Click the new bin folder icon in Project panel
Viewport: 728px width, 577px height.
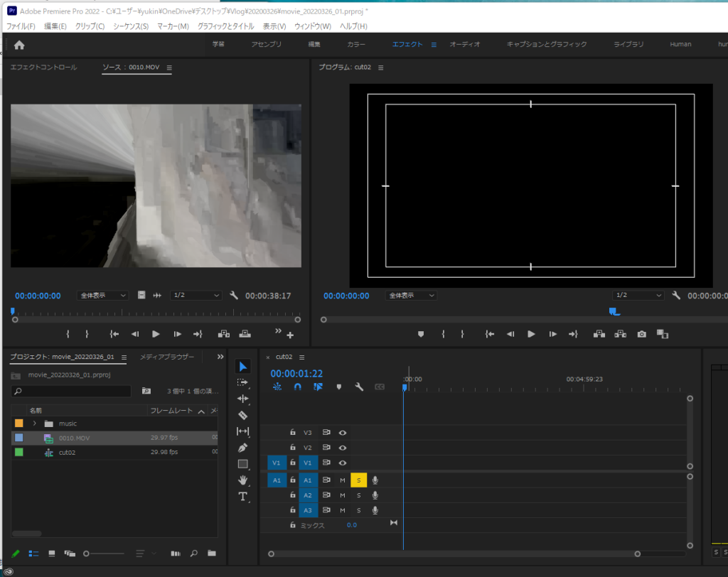(211, 553)
